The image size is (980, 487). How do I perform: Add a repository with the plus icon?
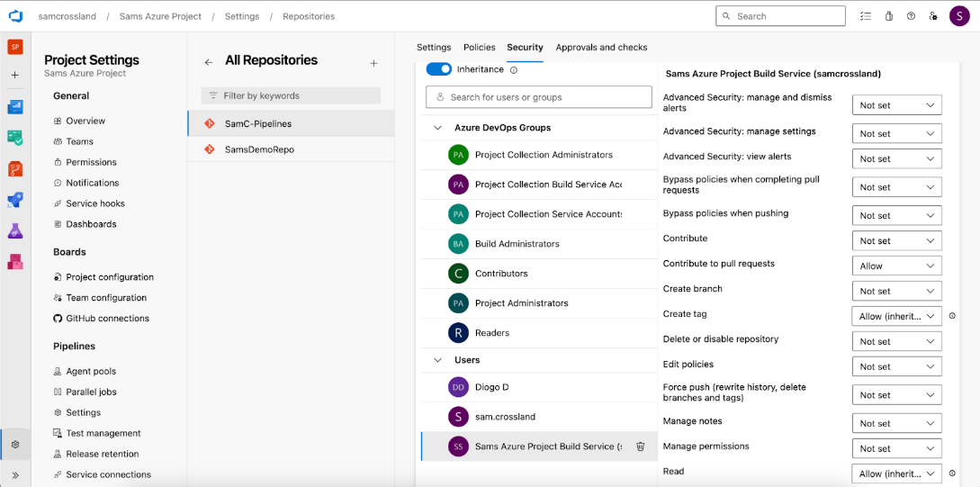[x=373, y=63]
